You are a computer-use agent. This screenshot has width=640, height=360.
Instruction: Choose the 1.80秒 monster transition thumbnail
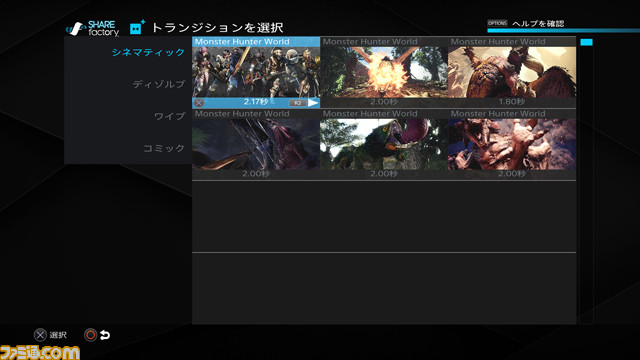pos(512,72)
